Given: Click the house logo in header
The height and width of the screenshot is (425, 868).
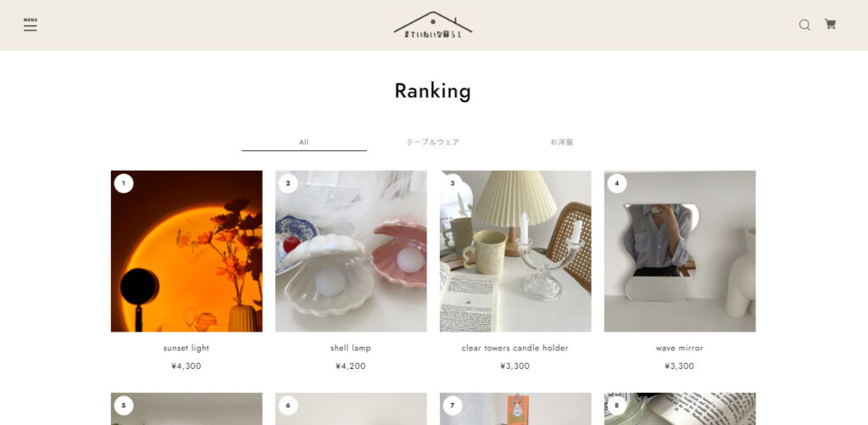Looking at the screenshot, I should (433, 25).
